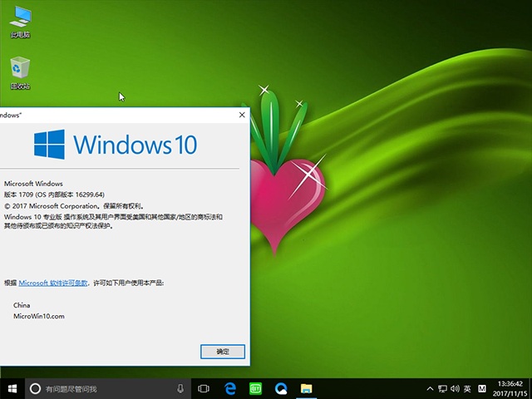Click the Windows 10 logo image
532x399 pixels.
click(x=116, y=145)
